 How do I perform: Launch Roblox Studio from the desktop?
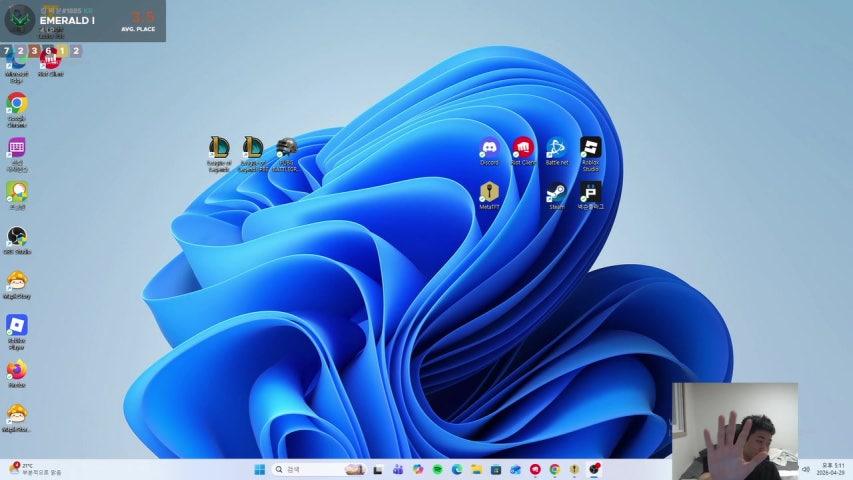tap(590, 150)
